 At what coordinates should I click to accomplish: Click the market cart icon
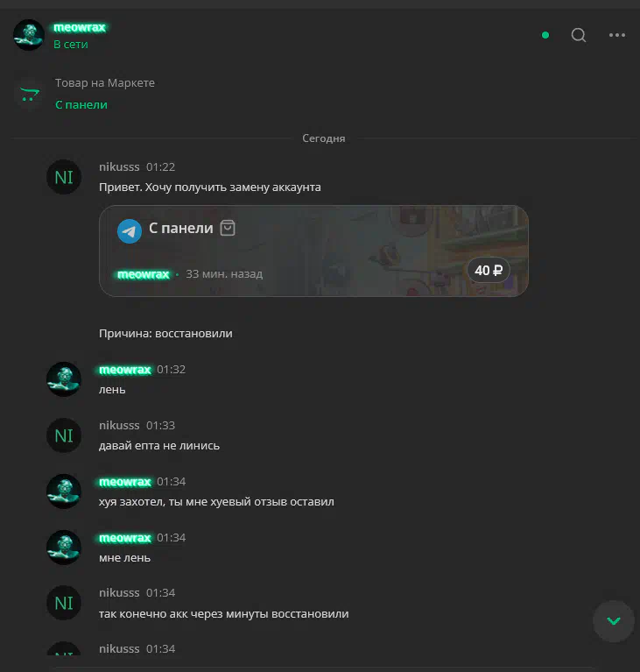click(30, 94)
